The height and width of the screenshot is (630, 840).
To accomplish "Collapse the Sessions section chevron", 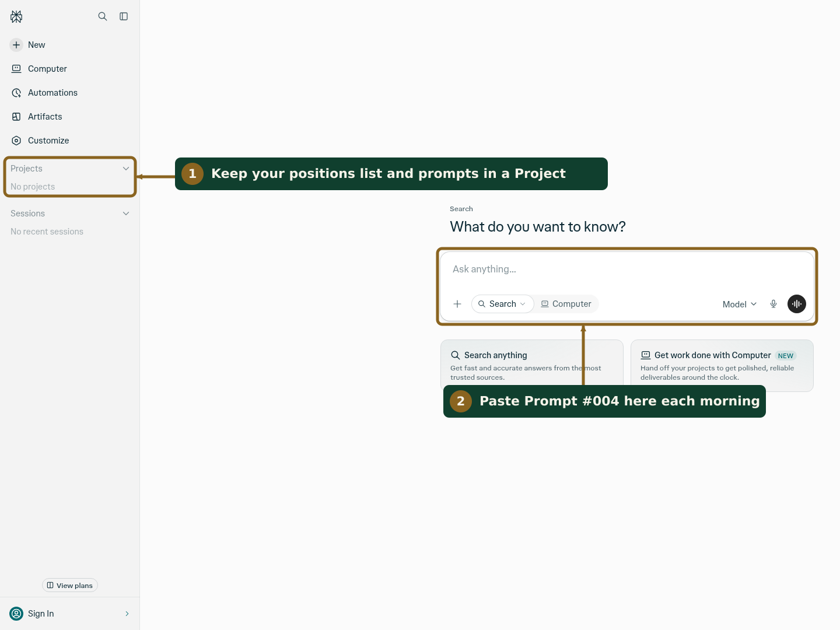I will tap(126, 213).
